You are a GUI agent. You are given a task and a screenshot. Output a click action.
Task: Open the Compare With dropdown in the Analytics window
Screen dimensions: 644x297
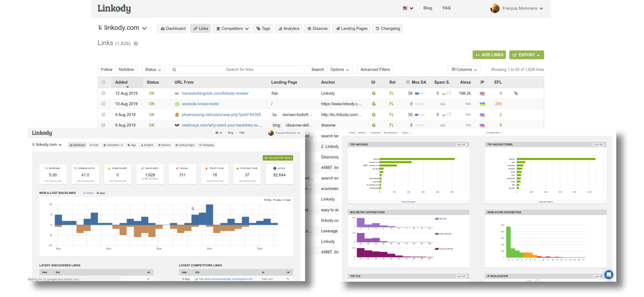point(494,132)
